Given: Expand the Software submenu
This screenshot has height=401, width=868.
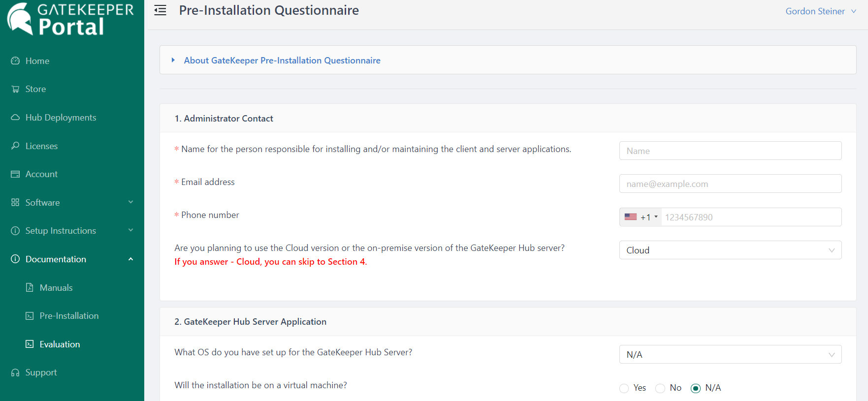Looking at the screenshot, I should click(72, 202).
